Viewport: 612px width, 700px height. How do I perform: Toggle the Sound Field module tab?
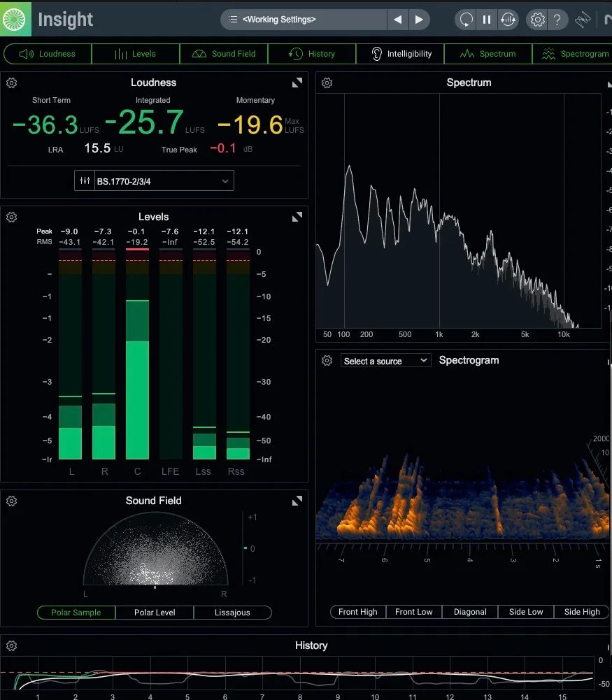[224, 54]
